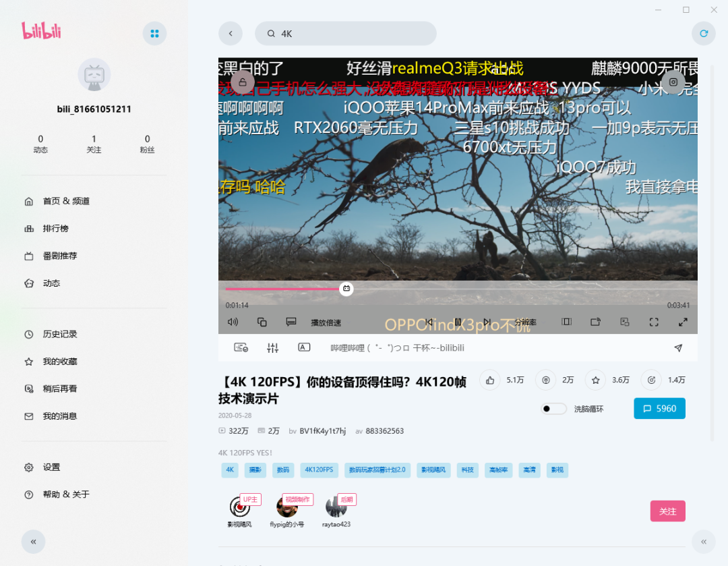728x566 pixels.
Task: Refresh the page with the reload icon
Action: [x=703, y=34]
